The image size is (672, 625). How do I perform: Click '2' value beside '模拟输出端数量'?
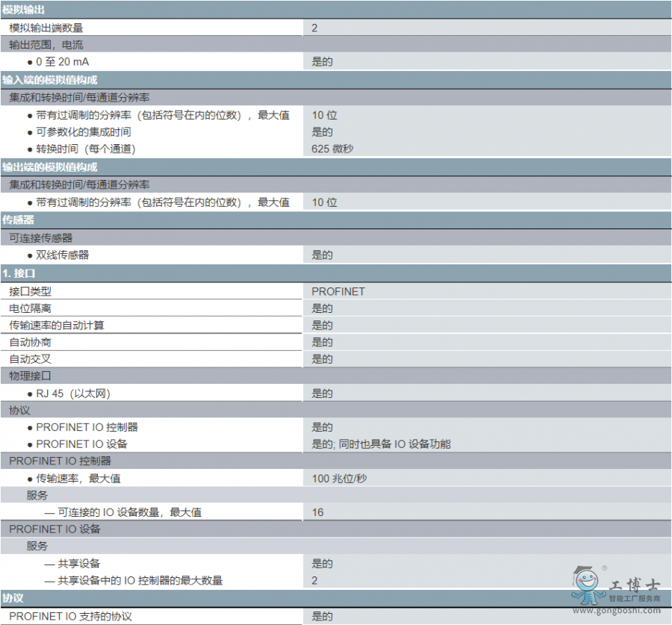[314, 28]
